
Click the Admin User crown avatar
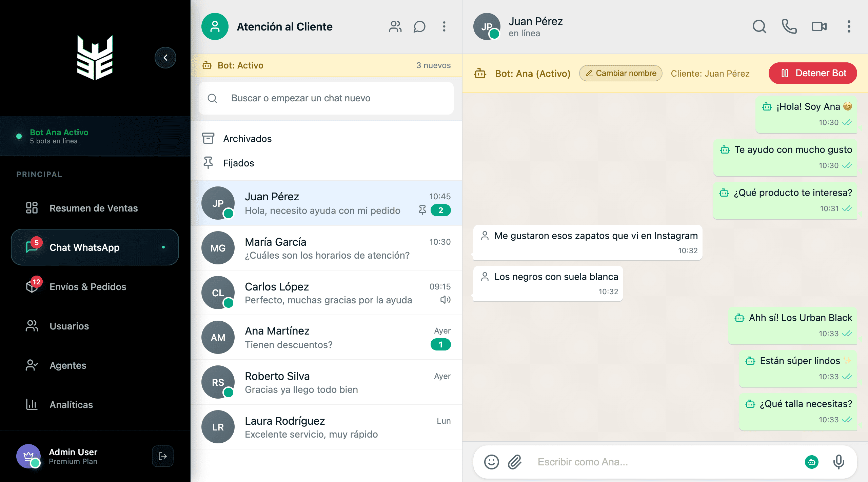tap(28, 456)
